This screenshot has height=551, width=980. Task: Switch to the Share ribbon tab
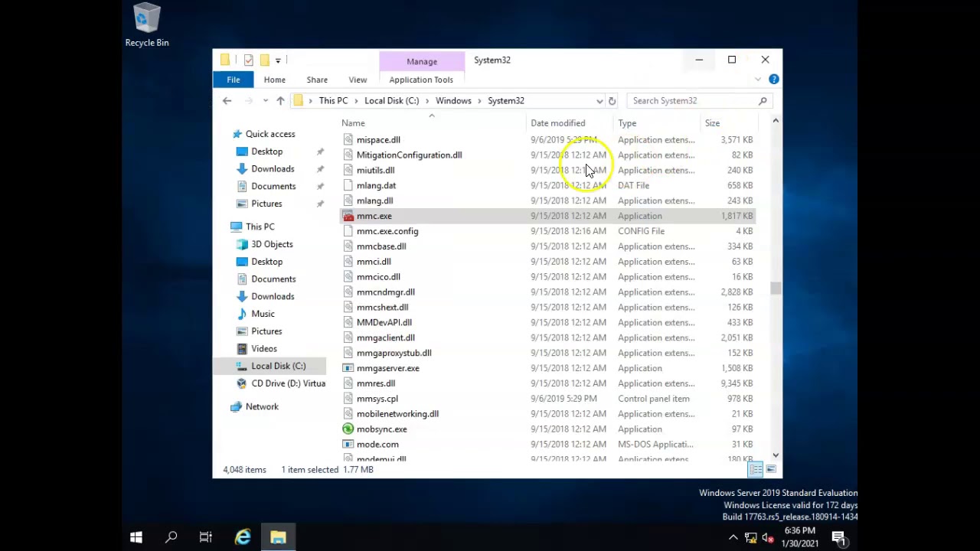tap(317, 80)
